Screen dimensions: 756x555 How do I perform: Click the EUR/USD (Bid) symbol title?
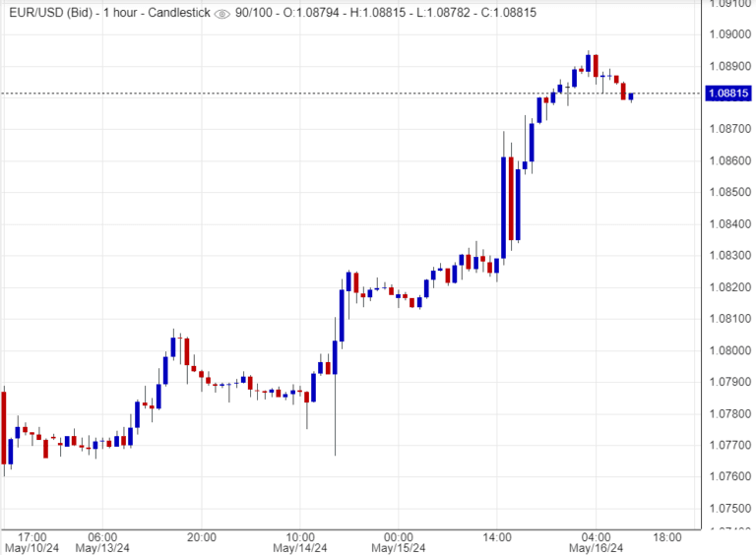[44, 14]
